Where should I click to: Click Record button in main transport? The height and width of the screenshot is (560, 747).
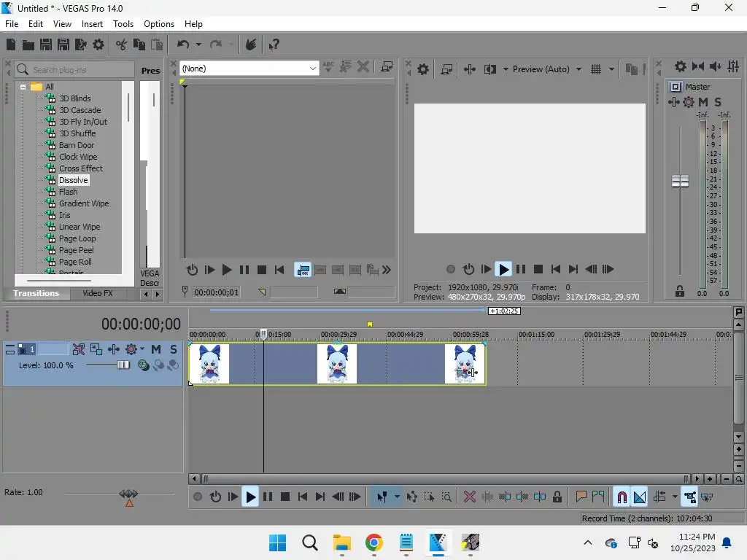pyautogui.click(x=198, y=497)
